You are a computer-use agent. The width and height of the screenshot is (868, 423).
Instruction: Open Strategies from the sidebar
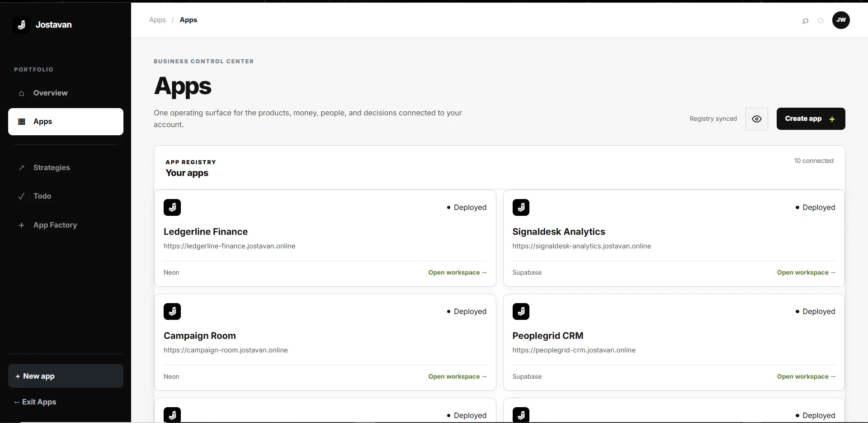tap(66, 168)
